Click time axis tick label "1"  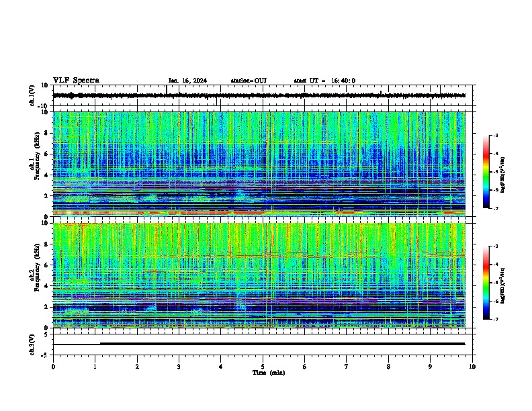(95, 367)
